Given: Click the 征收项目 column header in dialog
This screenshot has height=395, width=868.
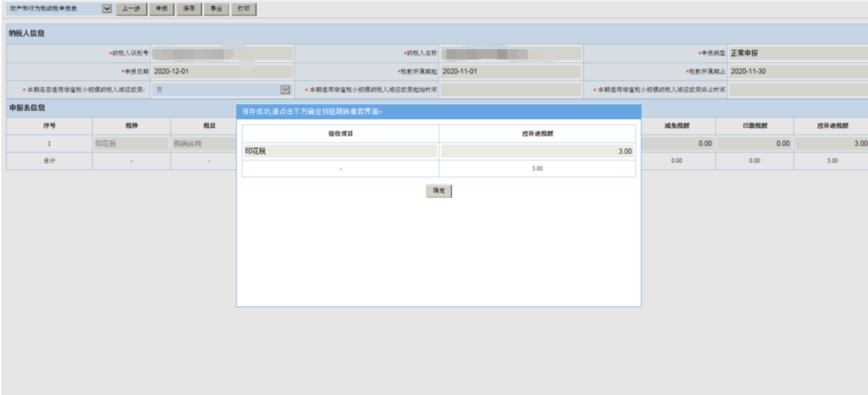Looking at the screenshot, I should (341, 134).
